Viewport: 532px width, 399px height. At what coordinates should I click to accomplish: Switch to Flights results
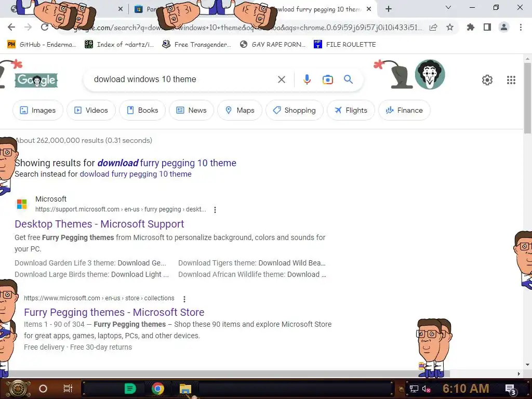tap(351, 110)
